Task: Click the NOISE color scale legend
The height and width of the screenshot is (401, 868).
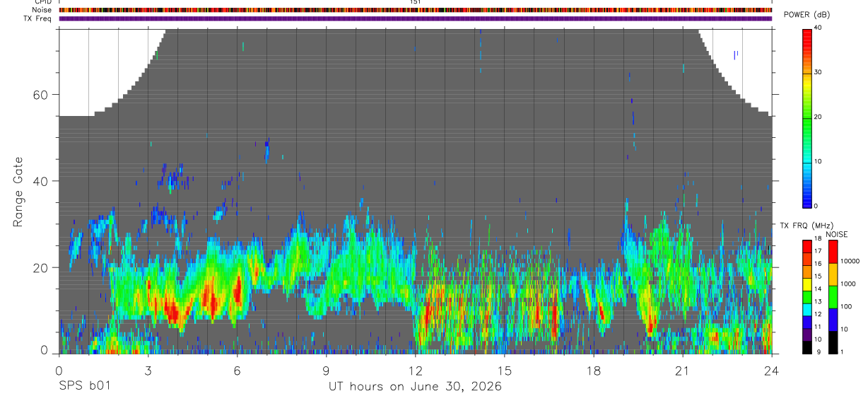Action: [832, 296]
